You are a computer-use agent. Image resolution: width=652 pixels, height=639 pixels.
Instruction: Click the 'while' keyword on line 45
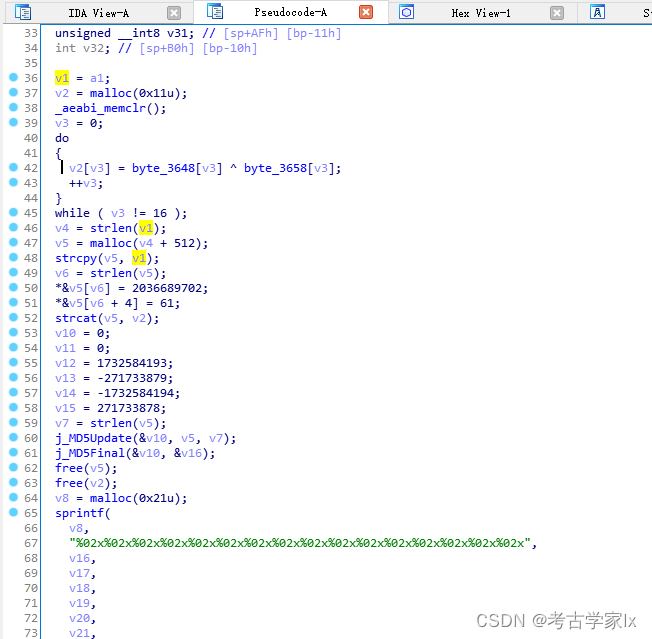click(x=72, y=213)
